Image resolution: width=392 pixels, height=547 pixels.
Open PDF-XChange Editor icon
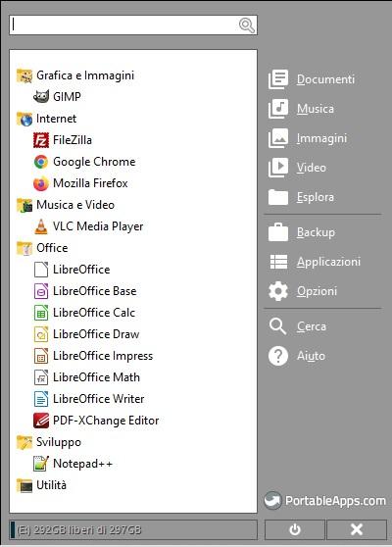coord(41,421)
